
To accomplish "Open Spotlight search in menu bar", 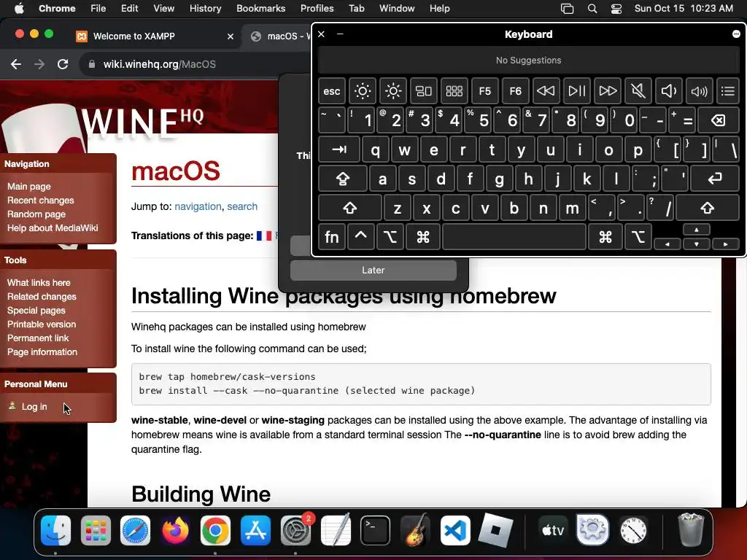I will pos(592,8).
